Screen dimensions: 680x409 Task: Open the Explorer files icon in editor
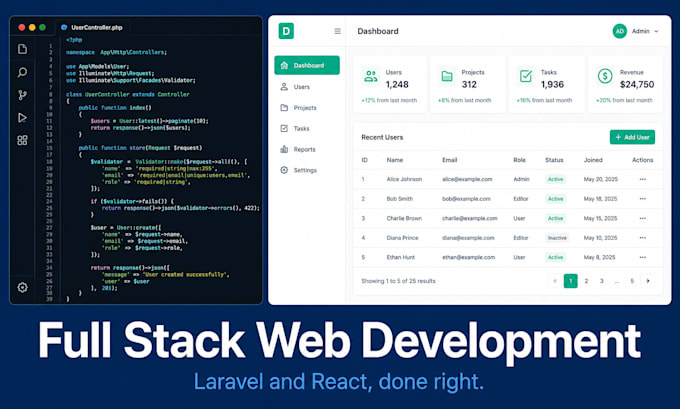click(x=22, y=49)
